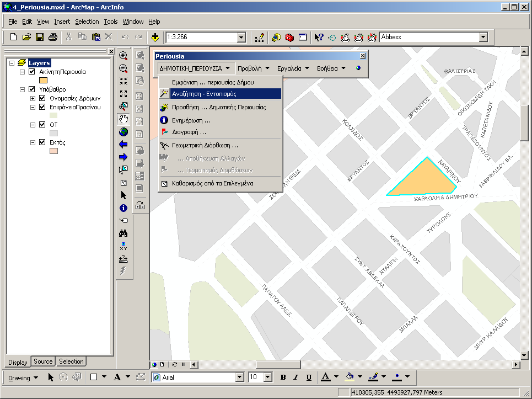This screenshot has height=399, width=532.
Task: Click ΕπιφάνειαΠρασίνου green symbol swatch
Action: [53, 116]
